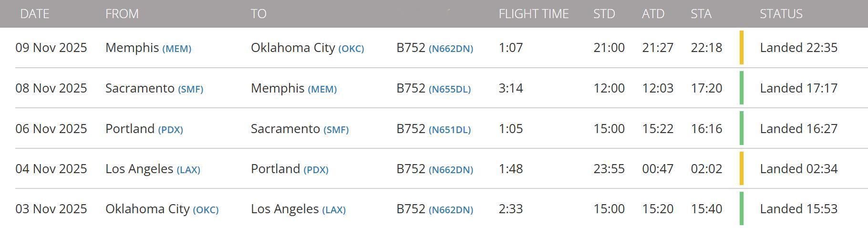868x228 pixels.
Task: Click the STATUS column header
Action: (781, 14)
